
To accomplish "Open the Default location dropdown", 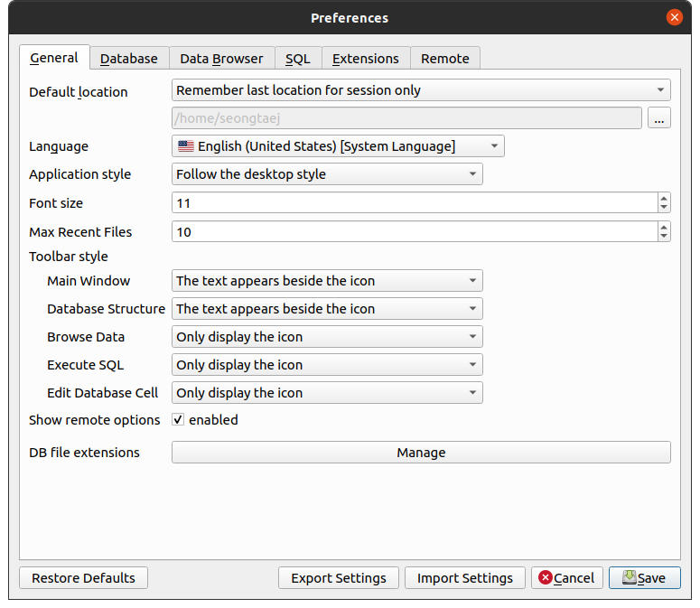I will pos(421,90).
